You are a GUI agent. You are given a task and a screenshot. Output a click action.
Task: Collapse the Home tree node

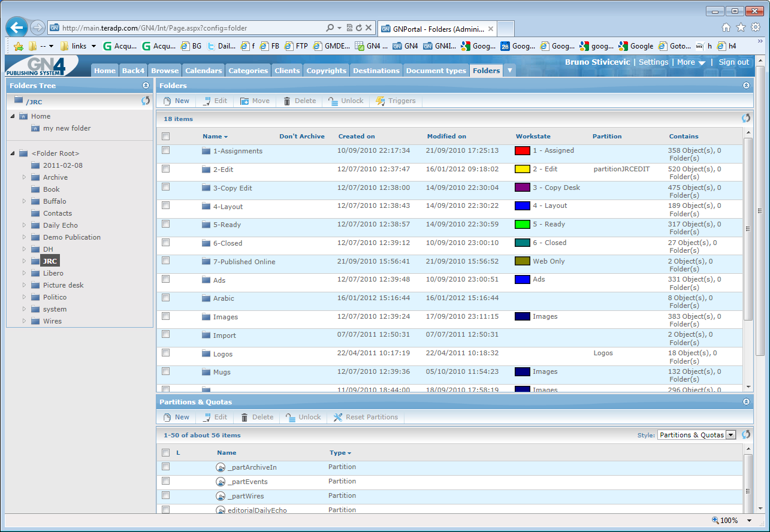pos(13,116)
